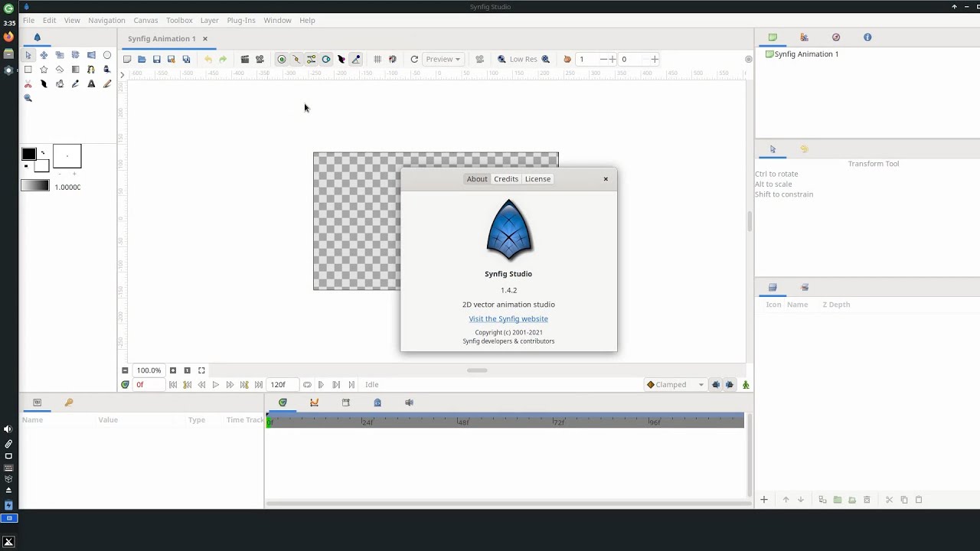Close the Synfig Animation 1 document tab
This screenshot has height=551, width=980.
[x=204, y=38]
